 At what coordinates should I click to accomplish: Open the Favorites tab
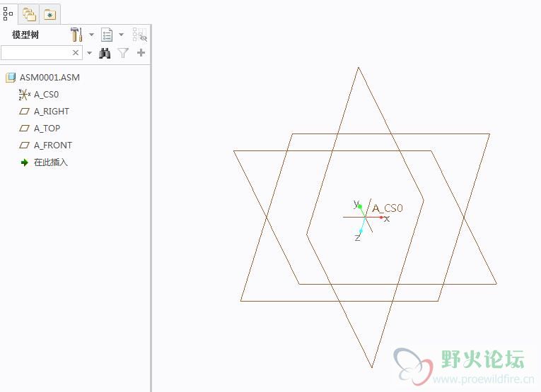pos(50,14)
